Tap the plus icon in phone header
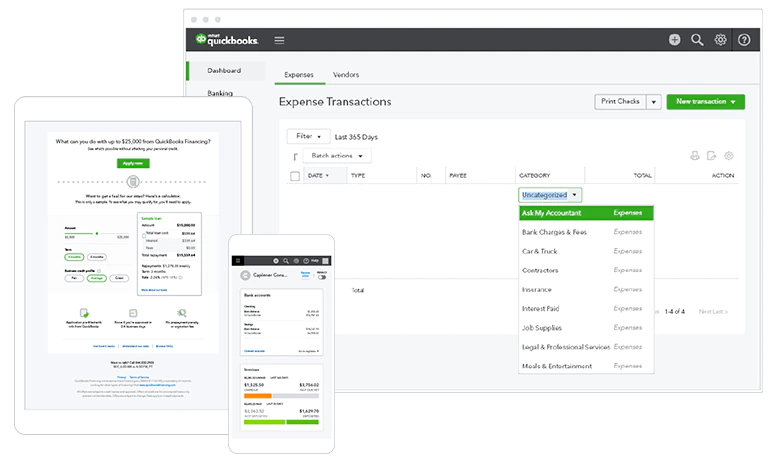Image resolution: width=777 pixels, height=468 pixels. point(276,261)
